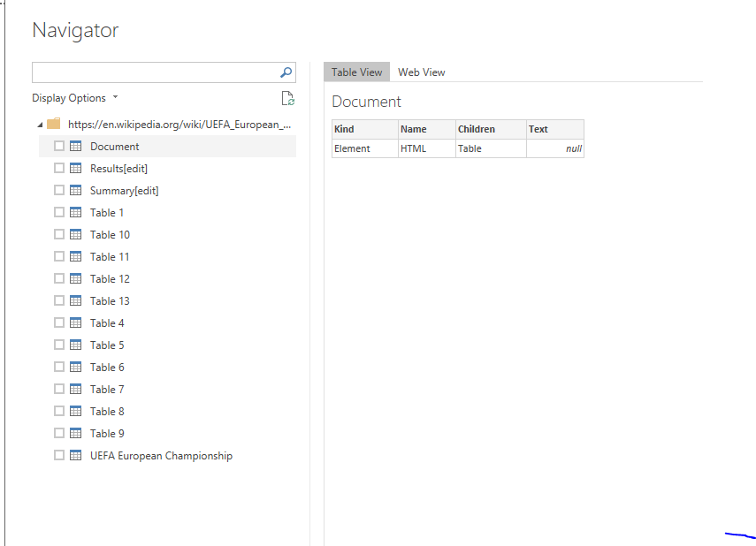Screen dimensions: 756x546
Task: Select the Summary[edit] item label
Action: pos(125,191)
